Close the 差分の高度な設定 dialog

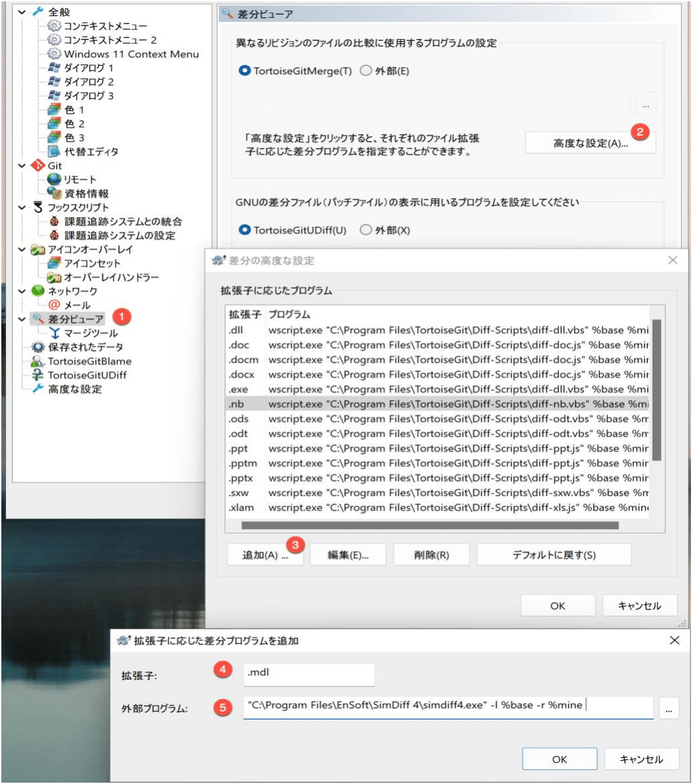(x=672, y=260)
